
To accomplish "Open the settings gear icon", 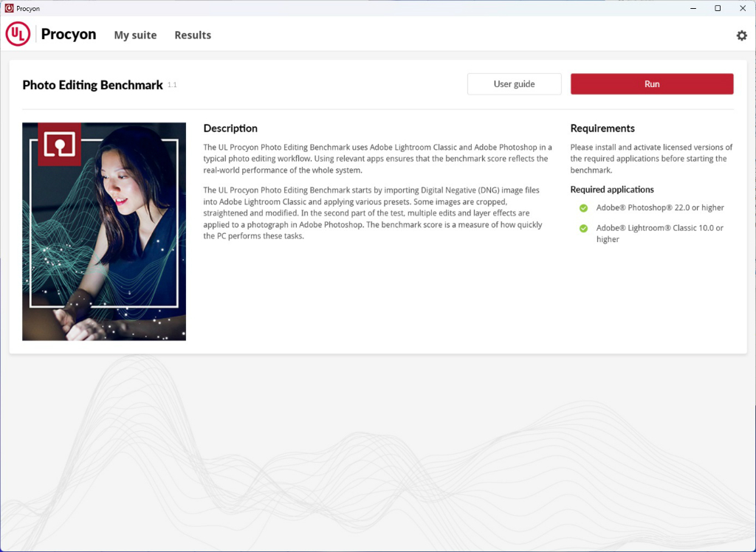I will coord(741,35).
